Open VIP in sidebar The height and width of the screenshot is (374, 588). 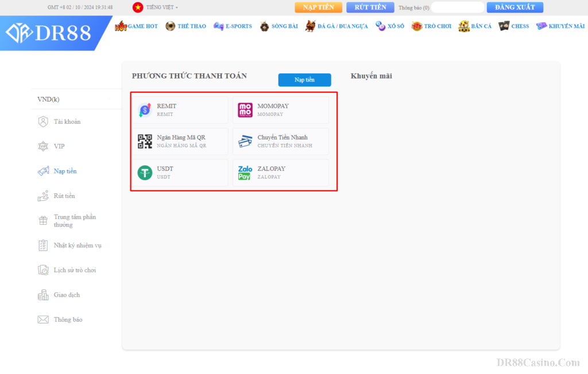pos(59,146)
